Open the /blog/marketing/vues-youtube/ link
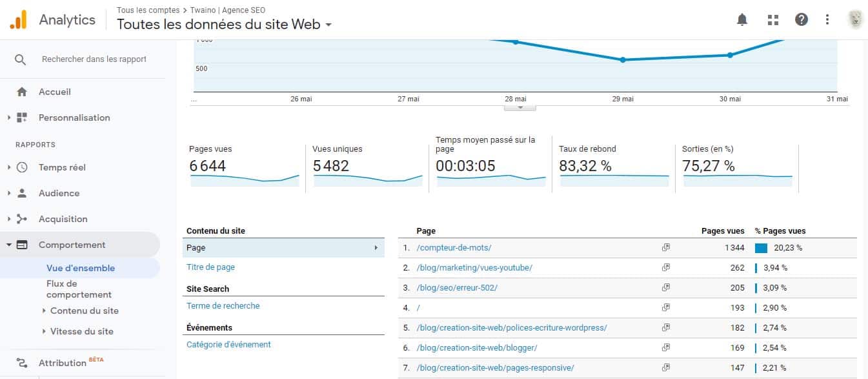 pos(474,267)
